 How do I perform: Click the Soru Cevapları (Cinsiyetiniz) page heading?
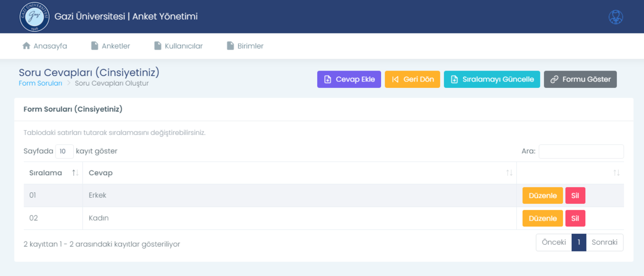(x=89, y=72)
